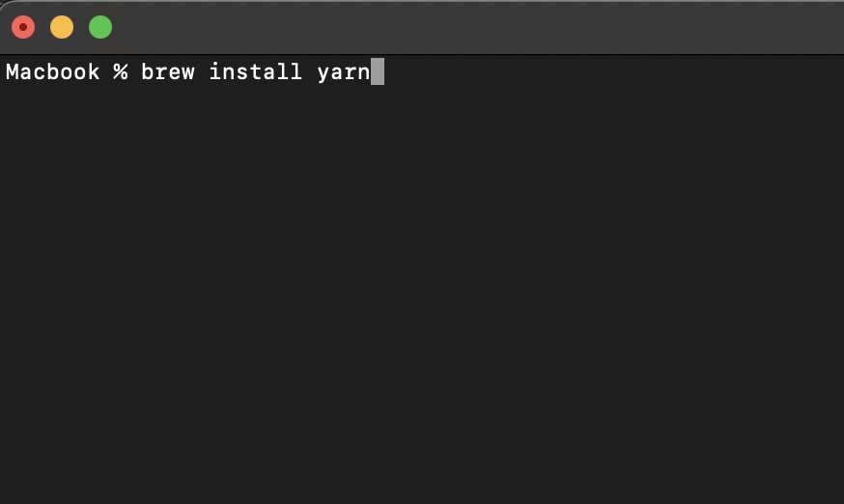Viewport: 844px width, 504px height.
Task: Click the letter "y" in yarn
Action: (x=324, y=72)
